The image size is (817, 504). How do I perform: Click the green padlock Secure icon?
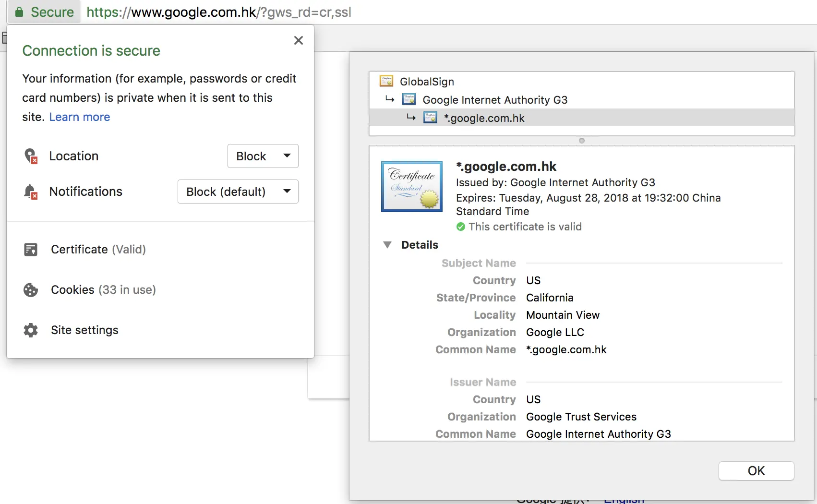(19, 12)
